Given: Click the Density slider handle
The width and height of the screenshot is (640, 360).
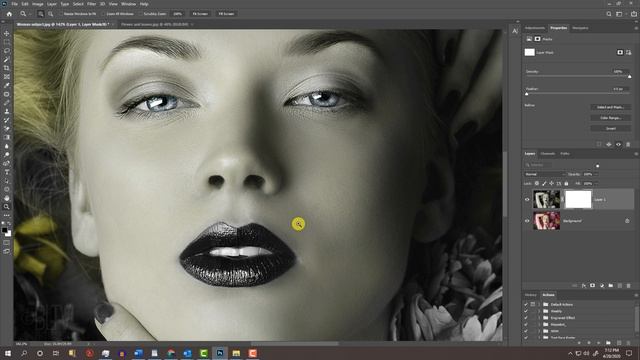Looking at the screenshot, I should click(x=629, y=77).
